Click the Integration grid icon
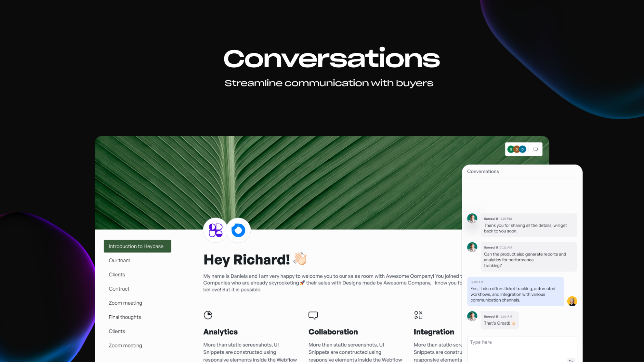This screenshot has width=644, height=362. 418,315
